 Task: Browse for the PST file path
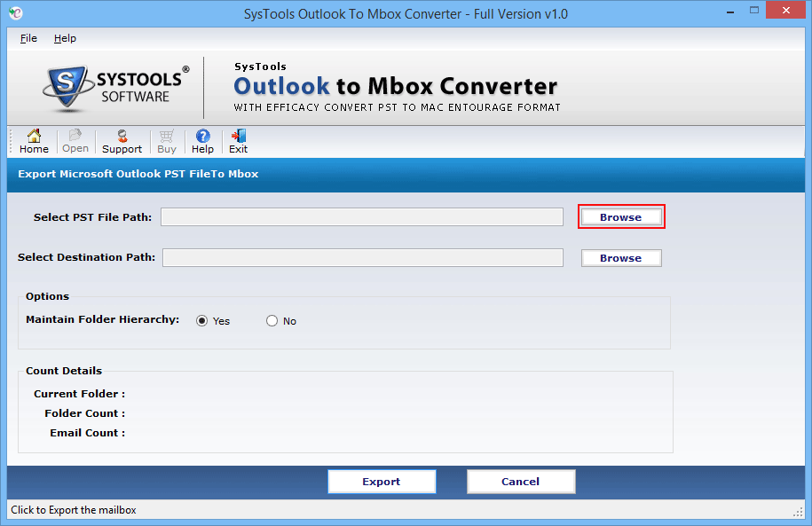click(x=620, y=216)
